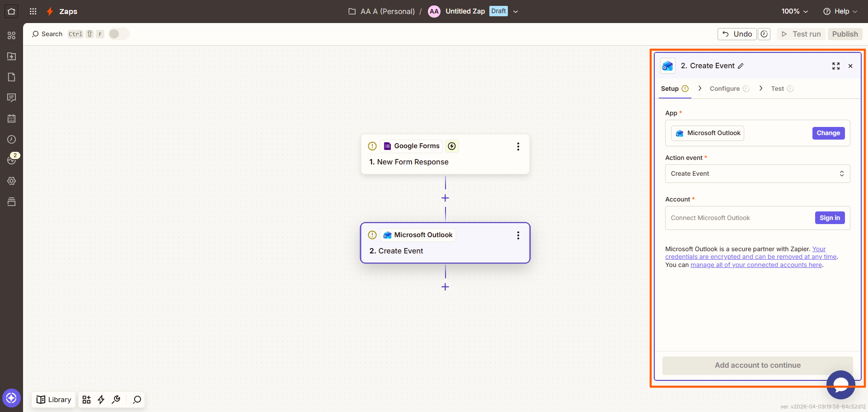Click the Publish button

(845, 34)
